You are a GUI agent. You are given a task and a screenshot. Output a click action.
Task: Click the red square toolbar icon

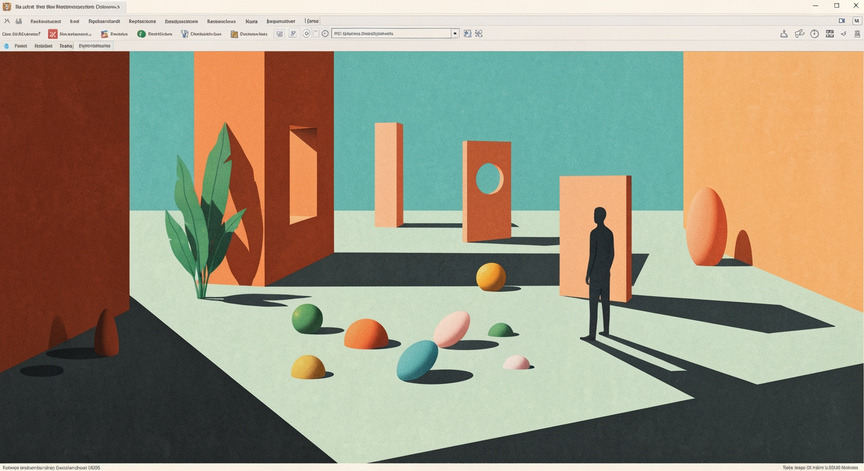pyautogui.click(x=52, y=34)
